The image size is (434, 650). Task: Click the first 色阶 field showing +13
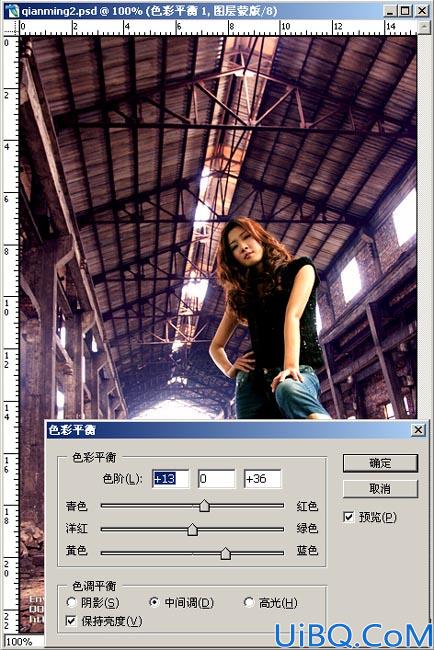(170, 479)
